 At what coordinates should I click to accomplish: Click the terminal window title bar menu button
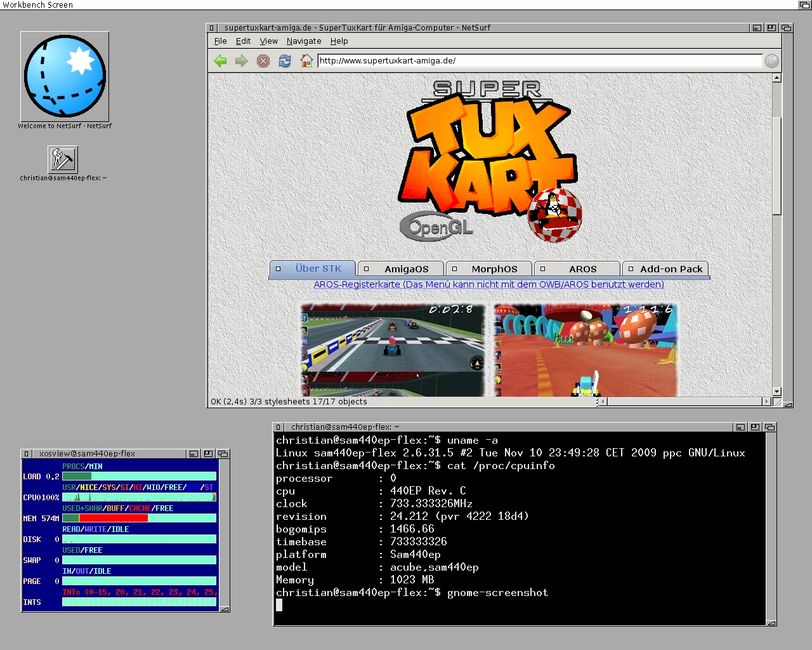click(278, 427)
